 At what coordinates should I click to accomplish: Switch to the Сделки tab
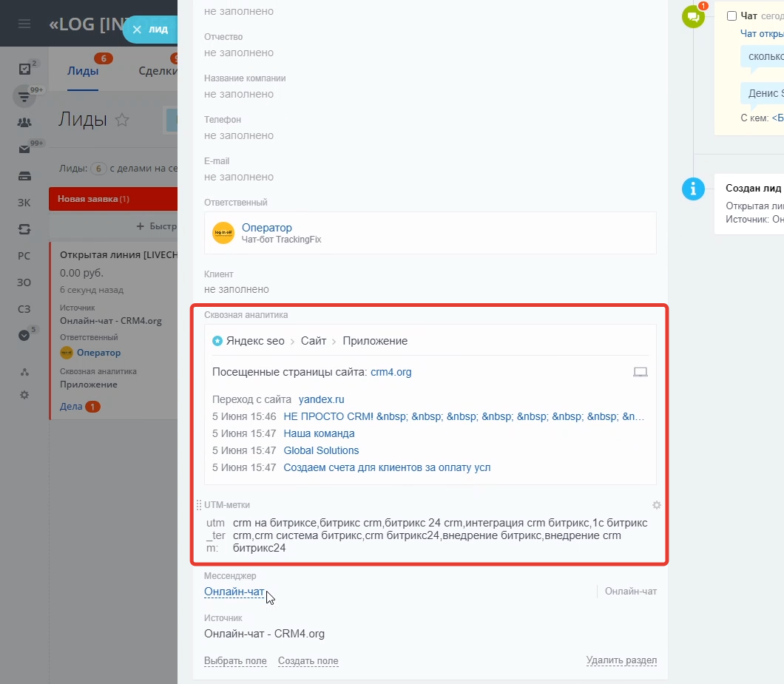point(158,71)
